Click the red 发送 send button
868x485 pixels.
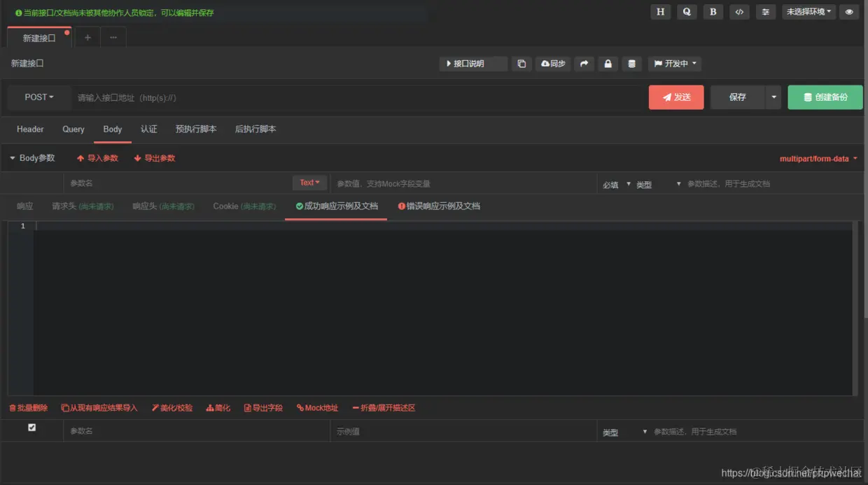pyautogui.click(x=676, y=97)
